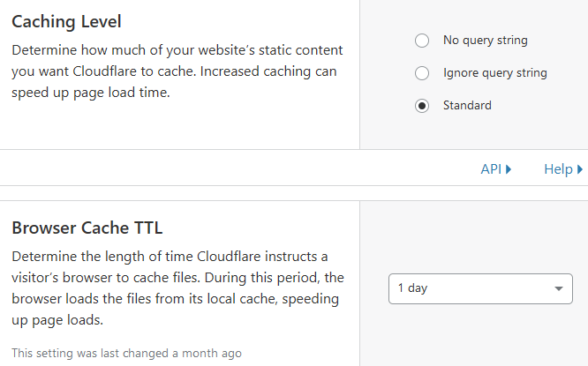This screenshot has height=366, width=588.
Task: Click the 'No query string' label text
Action: [x=486, y=41]
